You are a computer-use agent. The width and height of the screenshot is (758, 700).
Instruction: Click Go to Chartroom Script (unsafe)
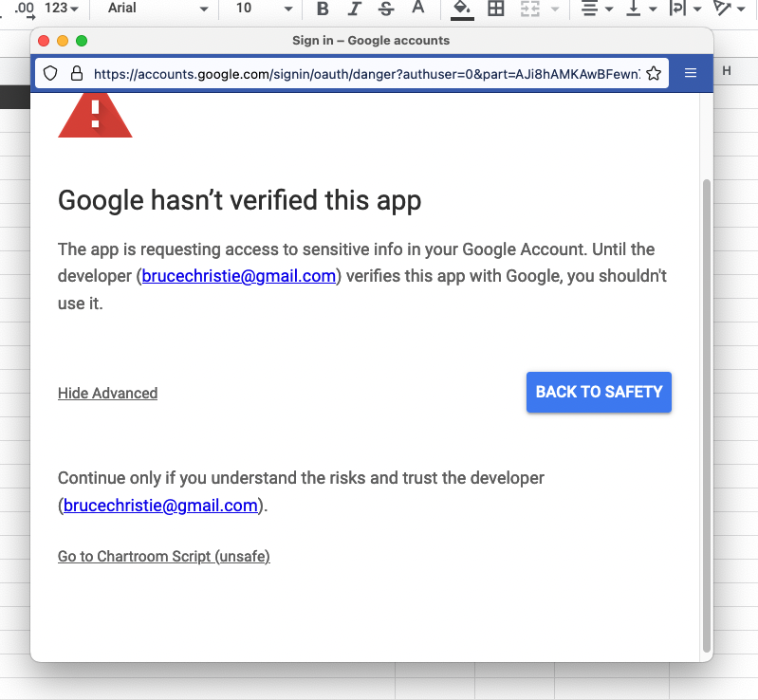point(163,557)
